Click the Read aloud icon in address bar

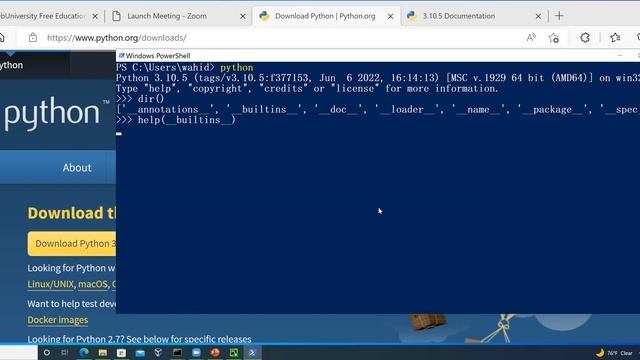531,38
